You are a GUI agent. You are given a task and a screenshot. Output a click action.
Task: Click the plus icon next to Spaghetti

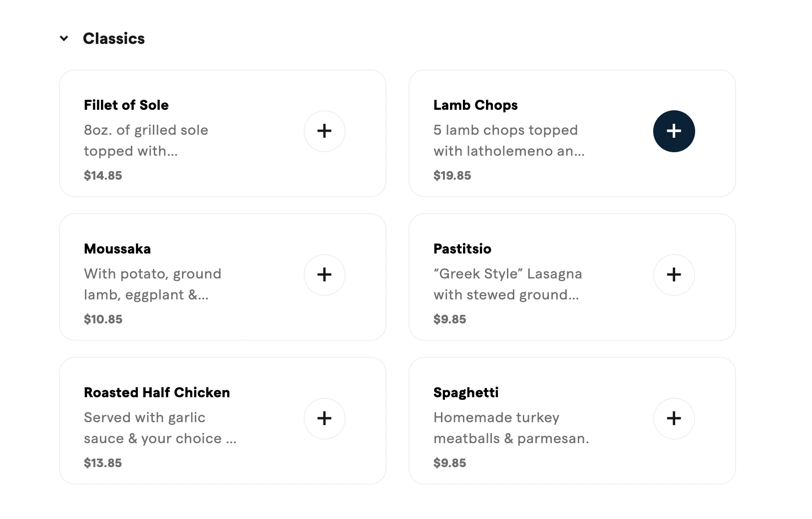point(674,419)
